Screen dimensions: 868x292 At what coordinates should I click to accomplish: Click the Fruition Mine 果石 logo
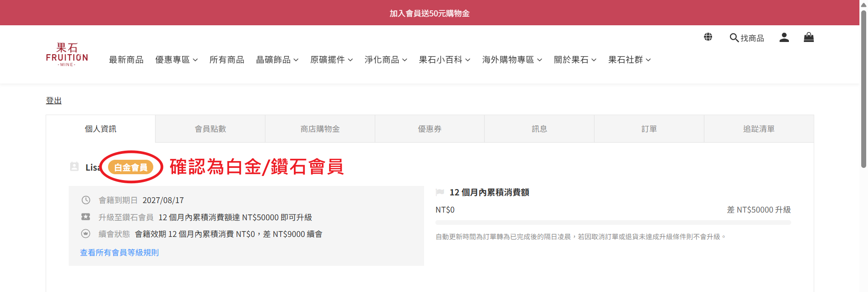[x=67, y=55]
